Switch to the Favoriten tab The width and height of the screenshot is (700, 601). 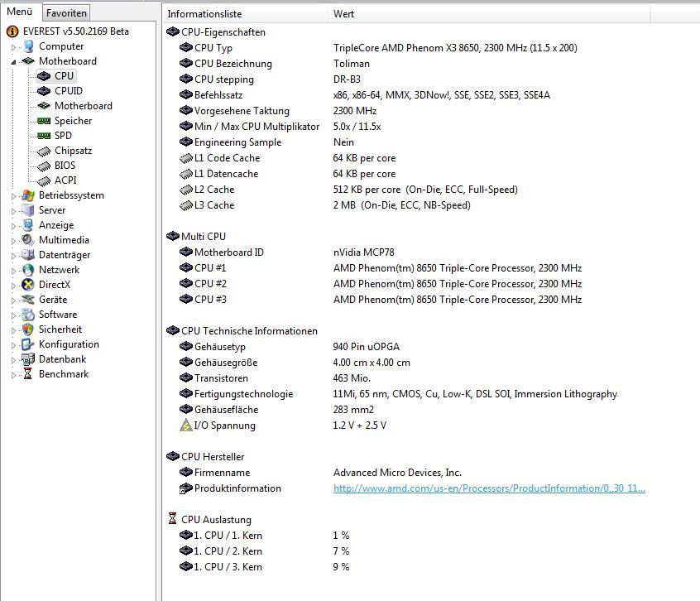pyautogui.click(x=66, y=13)
